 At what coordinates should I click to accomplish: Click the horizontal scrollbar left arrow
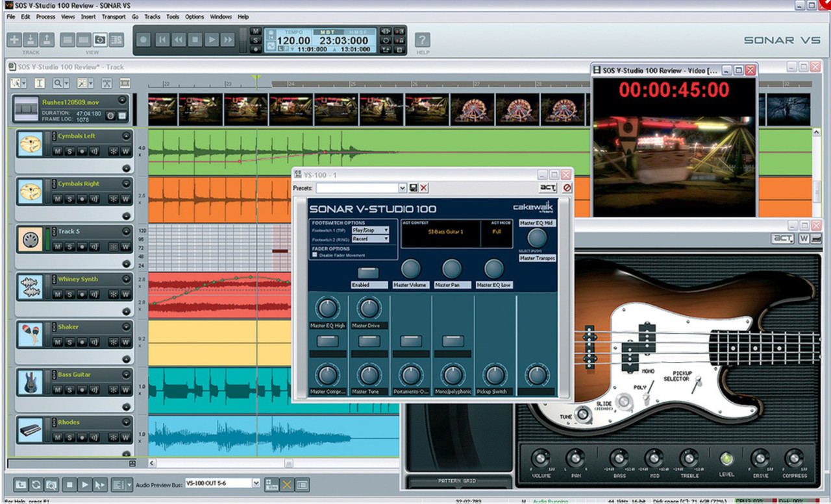coord(153,464)
